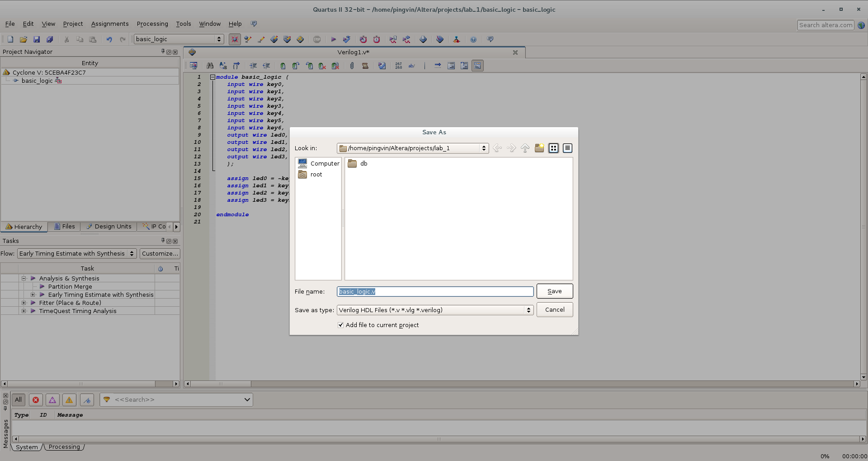This screenshot has width=868, height=461.
Task: Click the Insert Template scroll icon
Action: [365, 66]
